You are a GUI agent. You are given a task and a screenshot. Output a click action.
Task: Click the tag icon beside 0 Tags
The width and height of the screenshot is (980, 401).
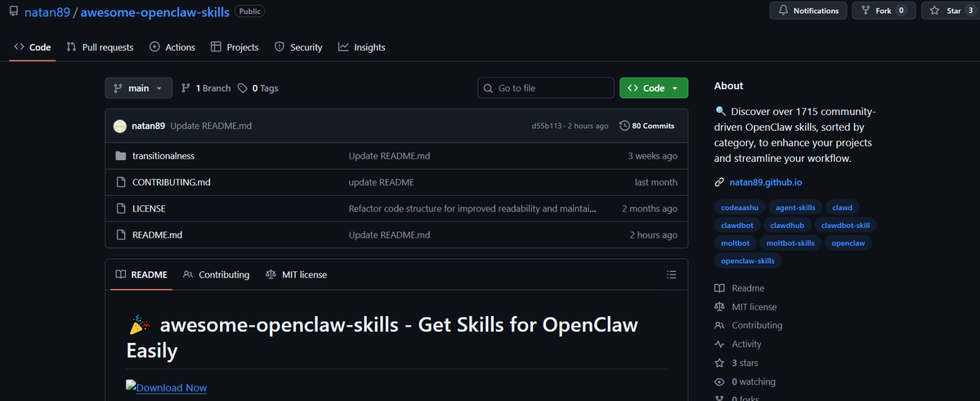pos(243,88)
